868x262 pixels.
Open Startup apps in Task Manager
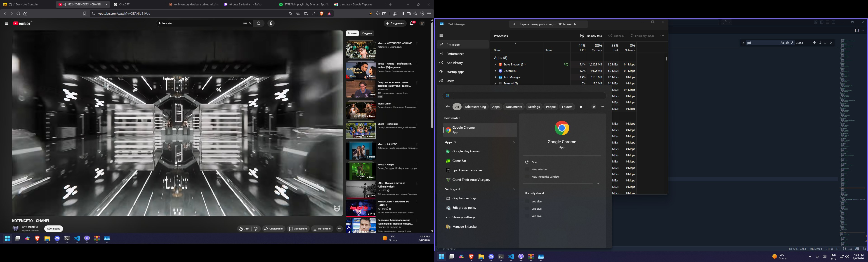[x=455, y=72]
